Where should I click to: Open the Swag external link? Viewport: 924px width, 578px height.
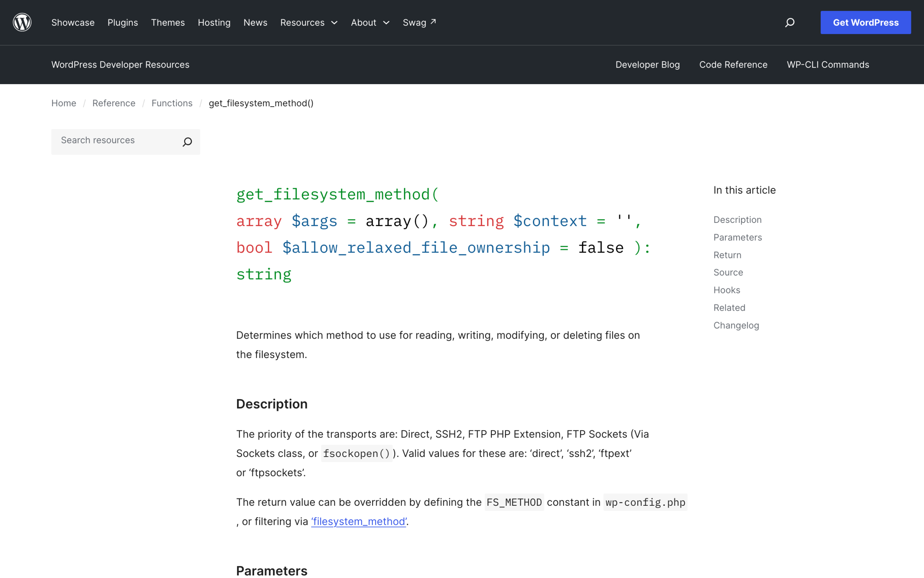[x=419, y=22]
